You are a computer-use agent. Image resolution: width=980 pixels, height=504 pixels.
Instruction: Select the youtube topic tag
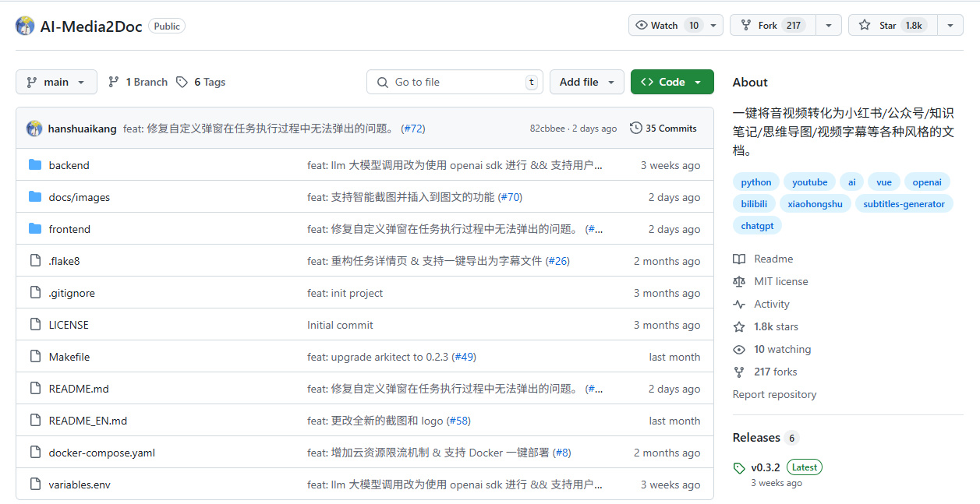coord(810,182)
